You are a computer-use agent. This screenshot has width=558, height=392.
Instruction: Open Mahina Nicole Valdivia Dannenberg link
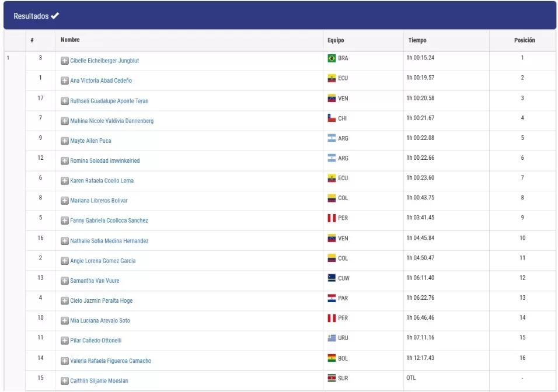[x=111, y=121]
